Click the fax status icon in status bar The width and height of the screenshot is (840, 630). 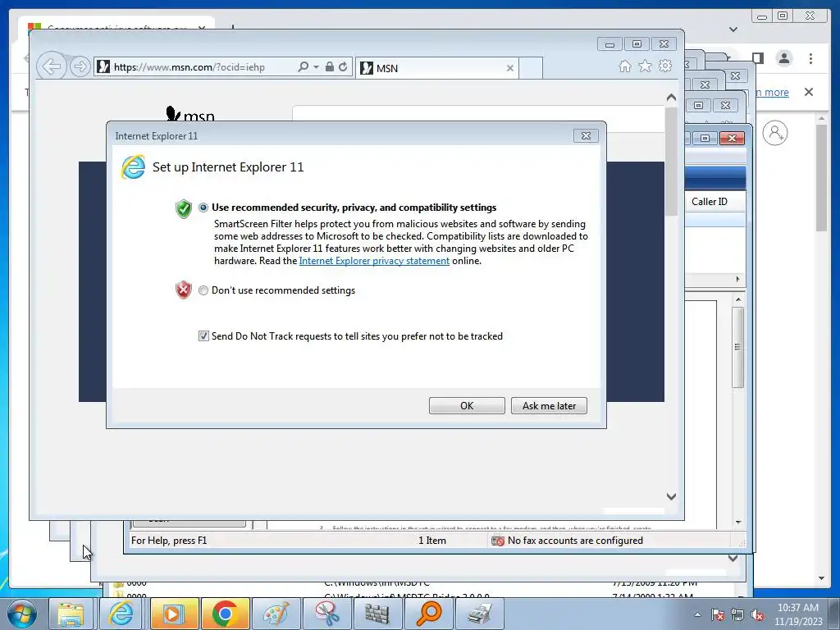pos(498,541)
